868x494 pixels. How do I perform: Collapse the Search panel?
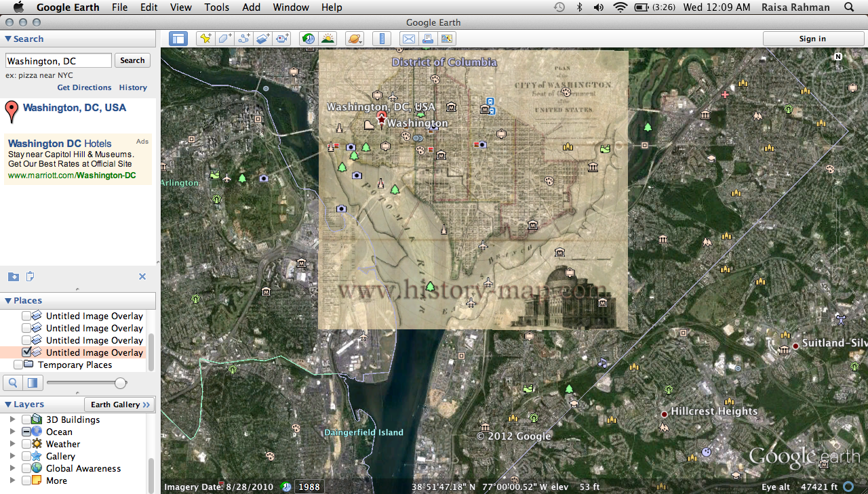(8, 39)
